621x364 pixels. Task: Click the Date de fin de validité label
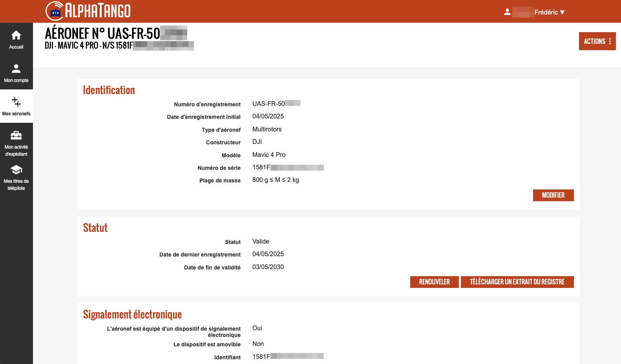coord(212,268)
